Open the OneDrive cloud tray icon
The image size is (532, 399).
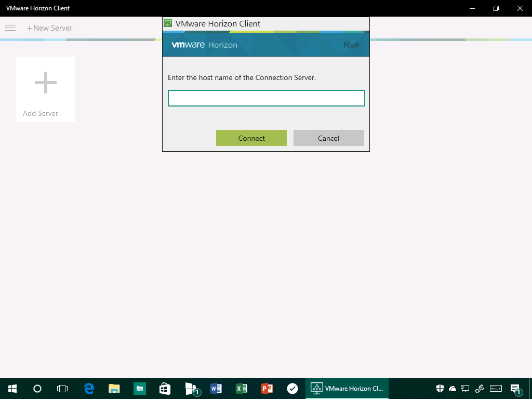[453, 389]
